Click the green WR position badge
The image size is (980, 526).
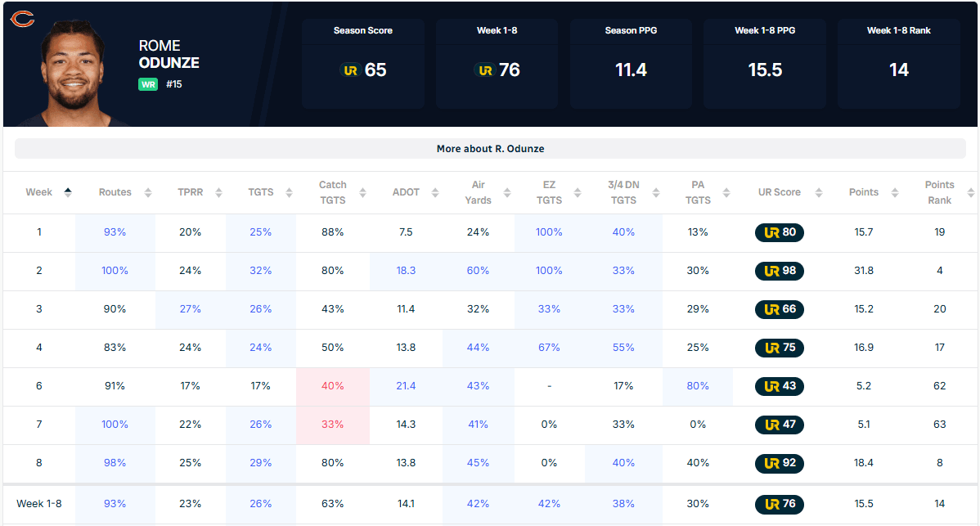[148, 84]
